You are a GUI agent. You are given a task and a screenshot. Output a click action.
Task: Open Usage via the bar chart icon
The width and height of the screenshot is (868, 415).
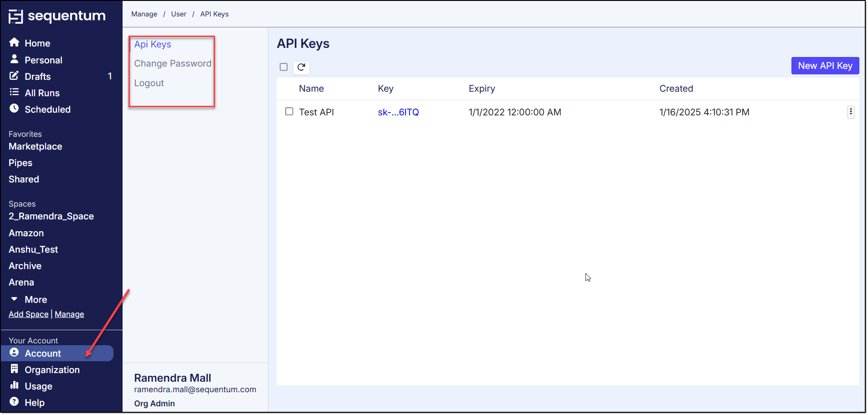click(x=14, y=385)
